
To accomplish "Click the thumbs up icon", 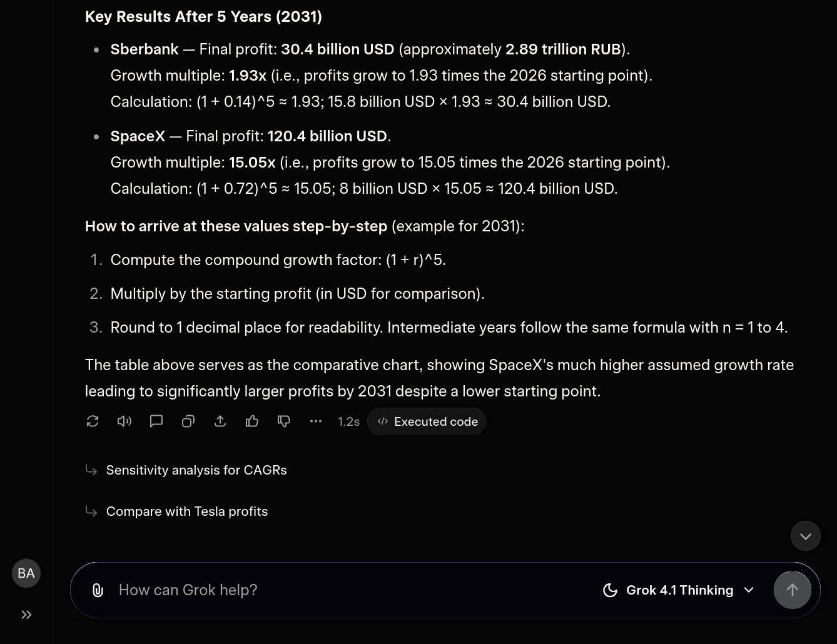I will click(x=252, y=421).
